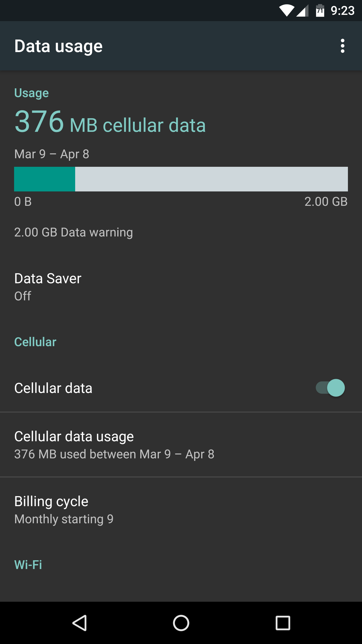
Task: Open the Data Saver setting
Action: tap(181, 287)
